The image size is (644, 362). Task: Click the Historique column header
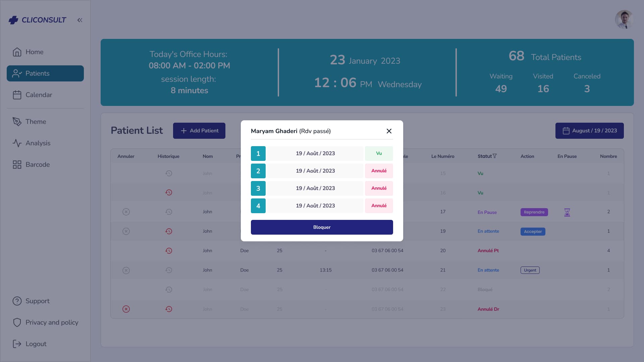pos(168,156)
